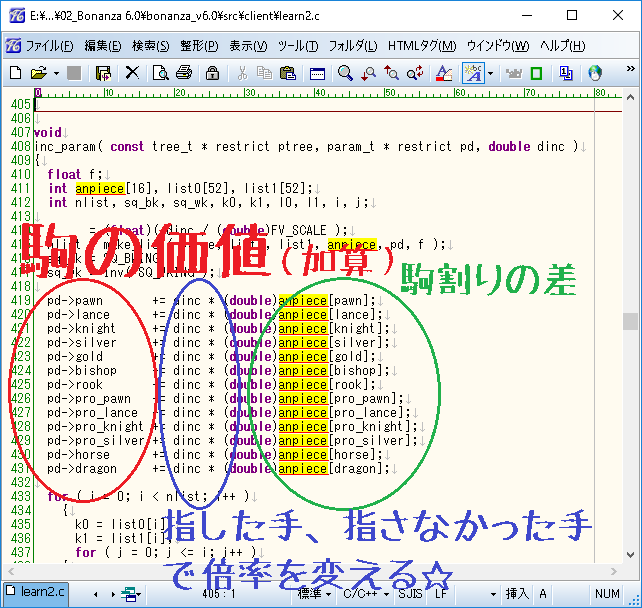Click the save all files icon
Image resolution: width=642 pixels, height=608 pixels.
coord(103,74)
